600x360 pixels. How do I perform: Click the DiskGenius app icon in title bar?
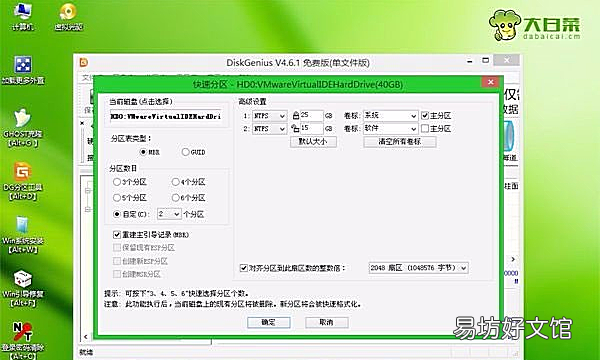point(83,62)
